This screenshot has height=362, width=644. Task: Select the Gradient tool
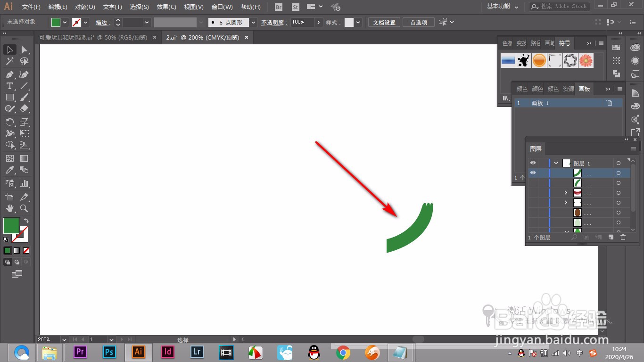tap(24, 158)
